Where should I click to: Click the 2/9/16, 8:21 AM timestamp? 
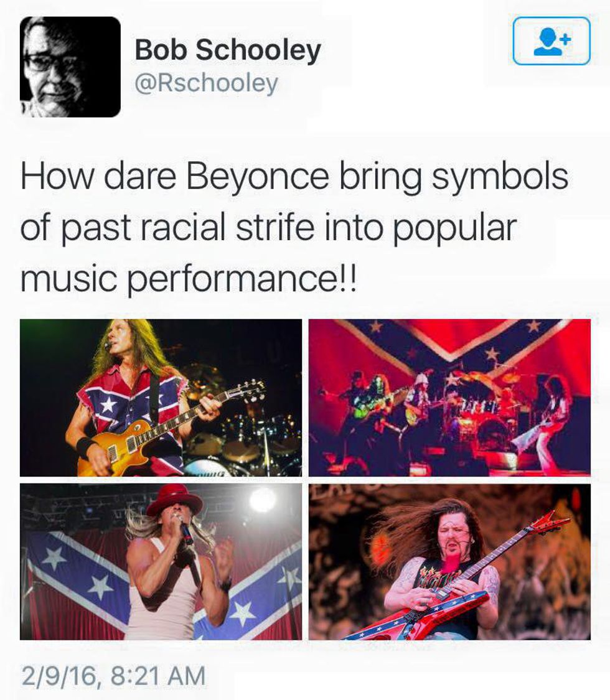[x=113, y=676]
